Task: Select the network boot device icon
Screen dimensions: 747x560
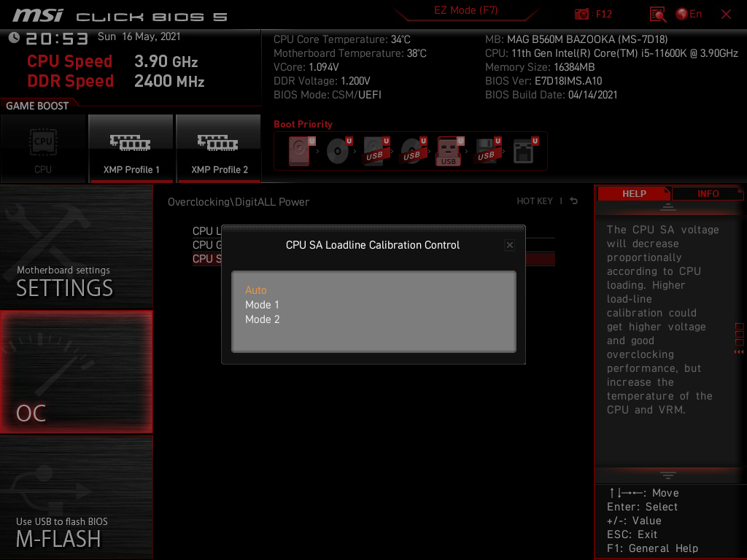Action: tap(525, 151)
